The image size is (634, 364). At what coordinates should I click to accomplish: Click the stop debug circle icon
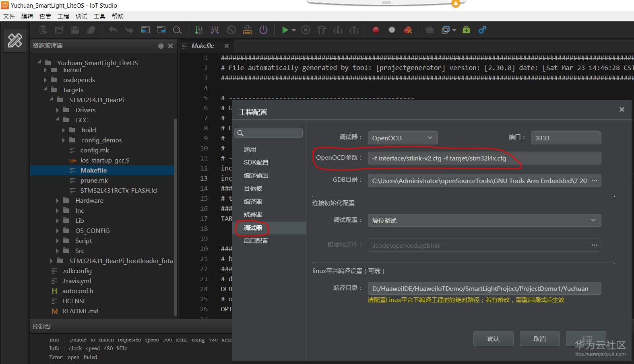306,30
